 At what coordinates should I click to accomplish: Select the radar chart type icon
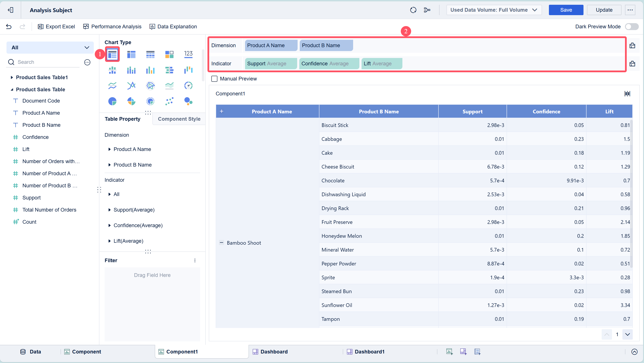coord(150,86)
